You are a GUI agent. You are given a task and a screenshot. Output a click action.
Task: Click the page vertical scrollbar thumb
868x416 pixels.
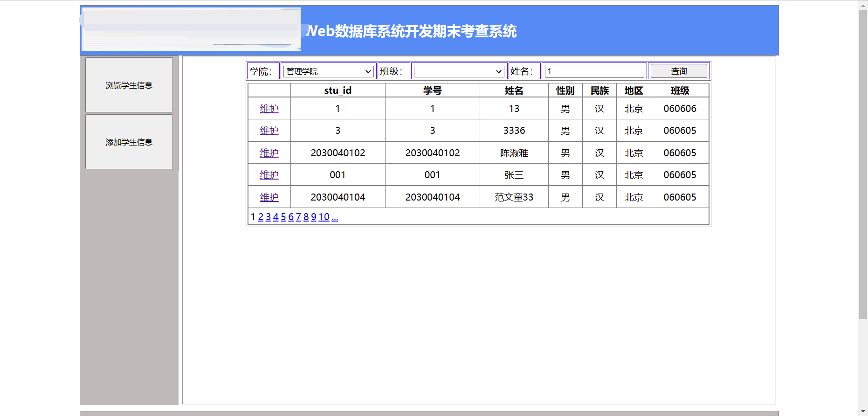[x=863, y=164]
